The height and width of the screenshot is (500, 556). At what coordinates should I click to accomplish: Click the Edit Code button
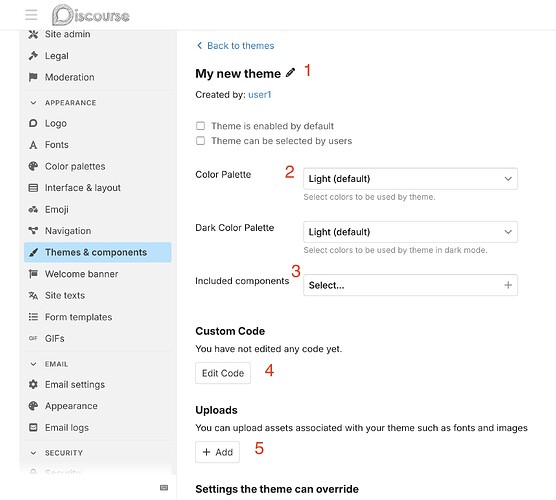(223, 373)
